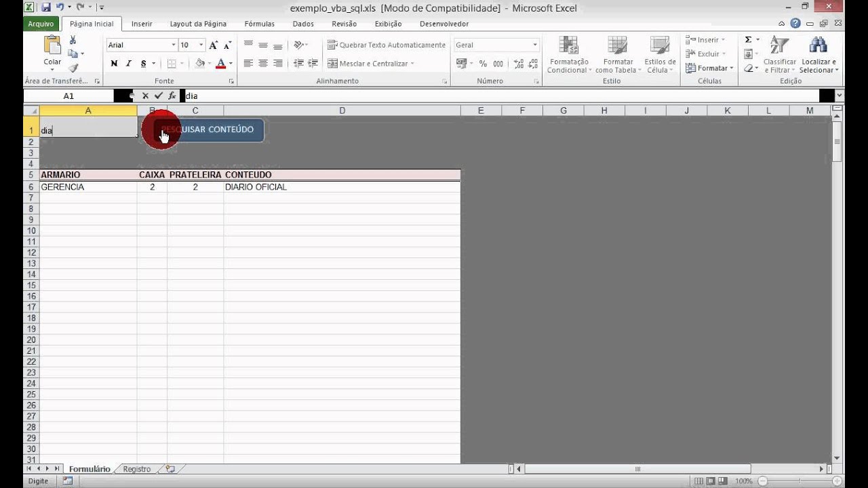The width and height of the screenshot is (868, 488).
Task: Open the Geral number format dropdown
Action: point(535,45)
